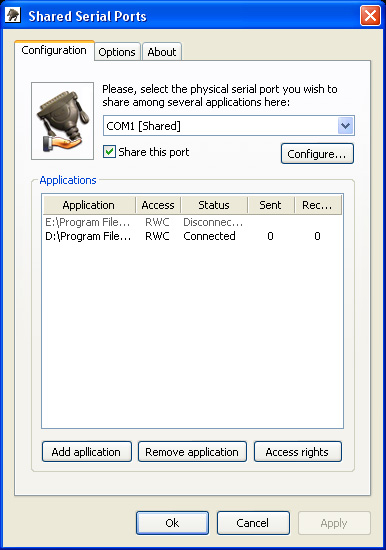Click the RWC access cell of the D: row

pos(157,236)
